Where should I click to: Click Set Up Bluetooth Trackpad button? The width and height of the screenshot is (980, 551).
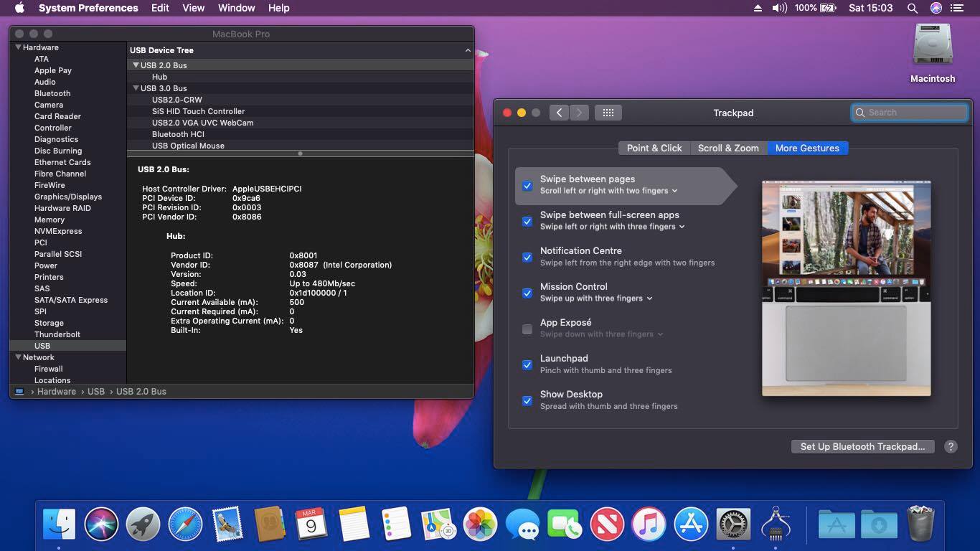coord(862,446)
